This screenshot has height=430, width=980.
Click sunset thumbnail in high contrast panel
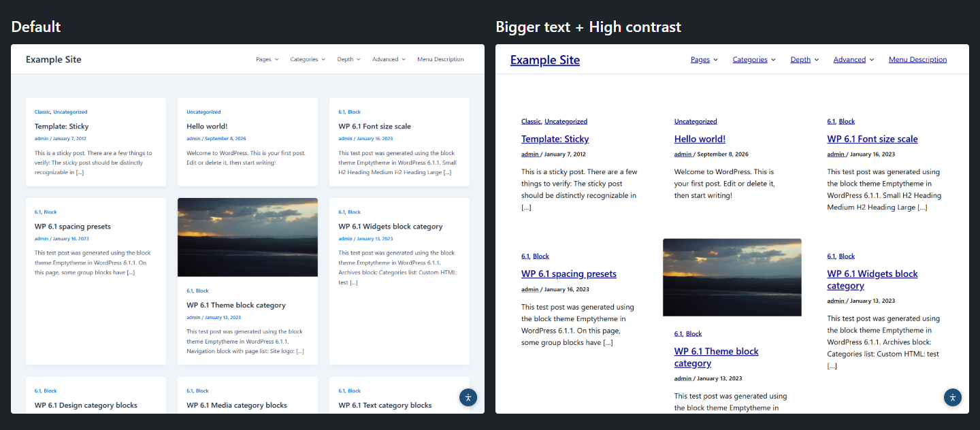(732, 278)
